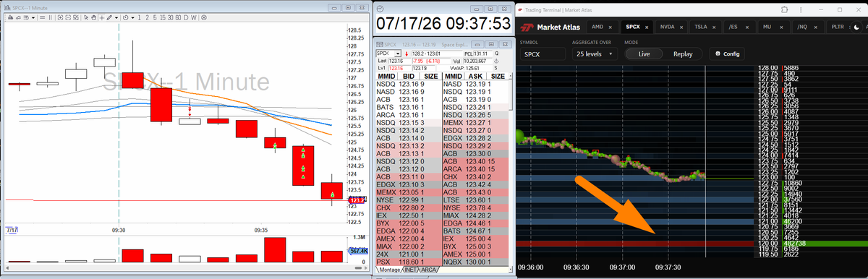
Task: Close the SPCX tab in Market Atlas
Action: pyautogui.click(x=647, y=27)
